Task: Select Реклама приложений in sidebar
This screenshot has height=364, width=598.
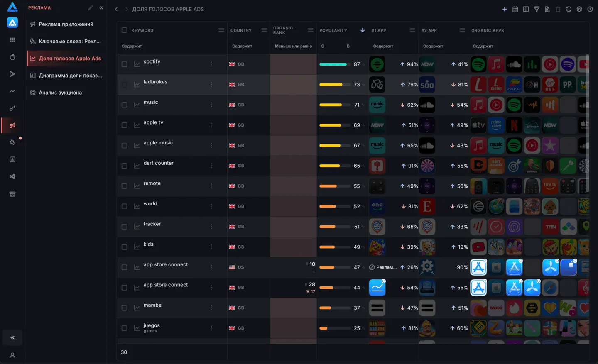Action: point(66,24)
